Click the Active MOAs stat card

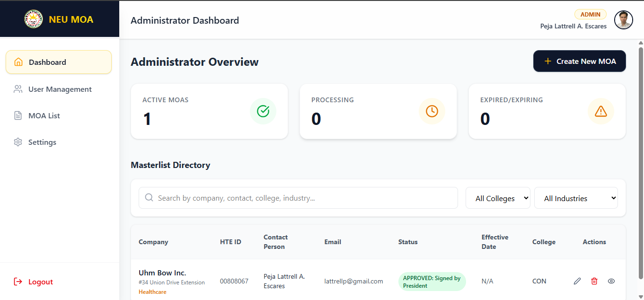(209, 111)
